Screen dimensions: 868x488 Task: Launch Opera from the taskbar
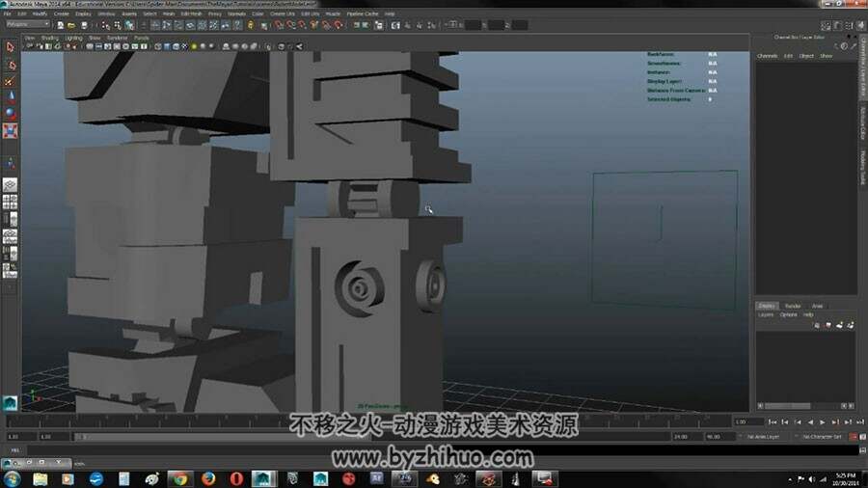coord(236,478)
